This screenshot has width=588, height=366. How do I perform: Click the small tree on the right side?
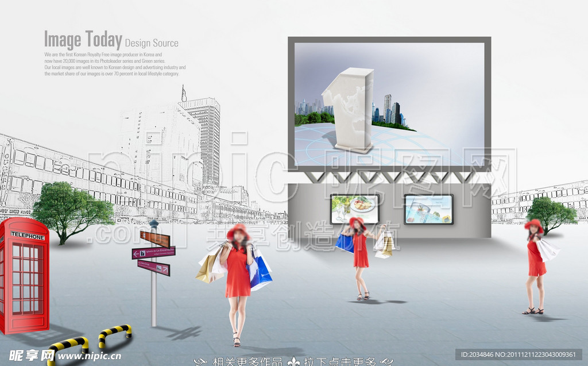coord(550,213)
